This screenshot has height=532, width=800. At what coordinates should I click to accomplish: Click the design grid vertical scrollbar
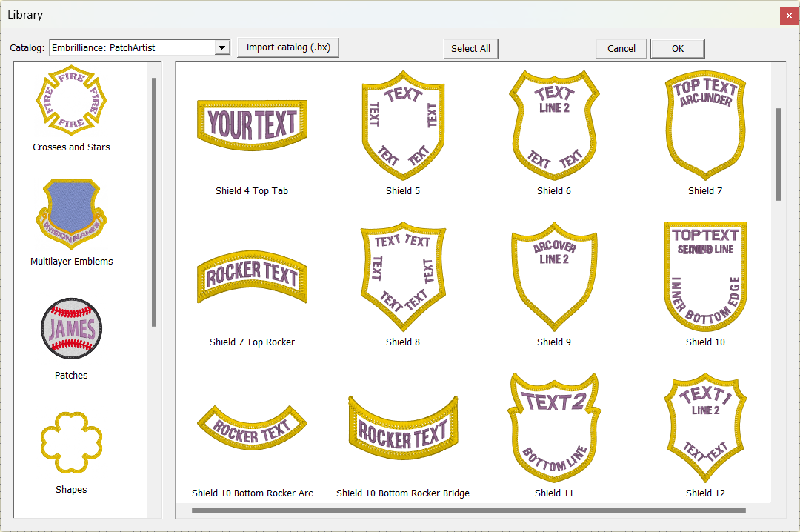pyautogui.click(x=778, y=154)
